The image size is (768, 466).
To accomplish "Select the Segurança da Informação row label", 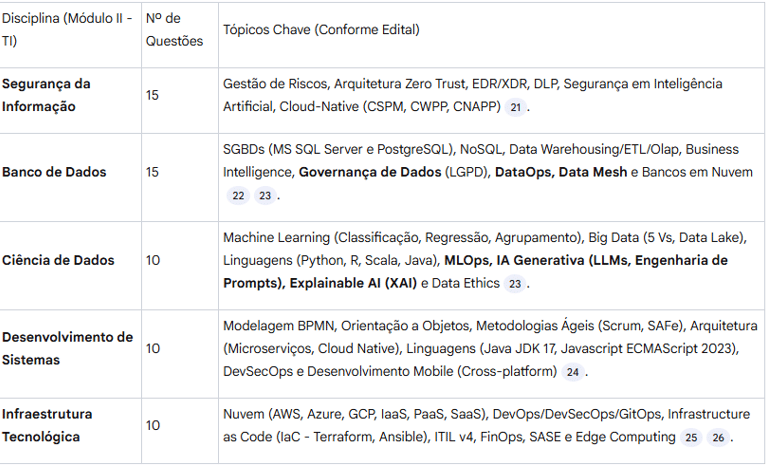I will (46, 95).
